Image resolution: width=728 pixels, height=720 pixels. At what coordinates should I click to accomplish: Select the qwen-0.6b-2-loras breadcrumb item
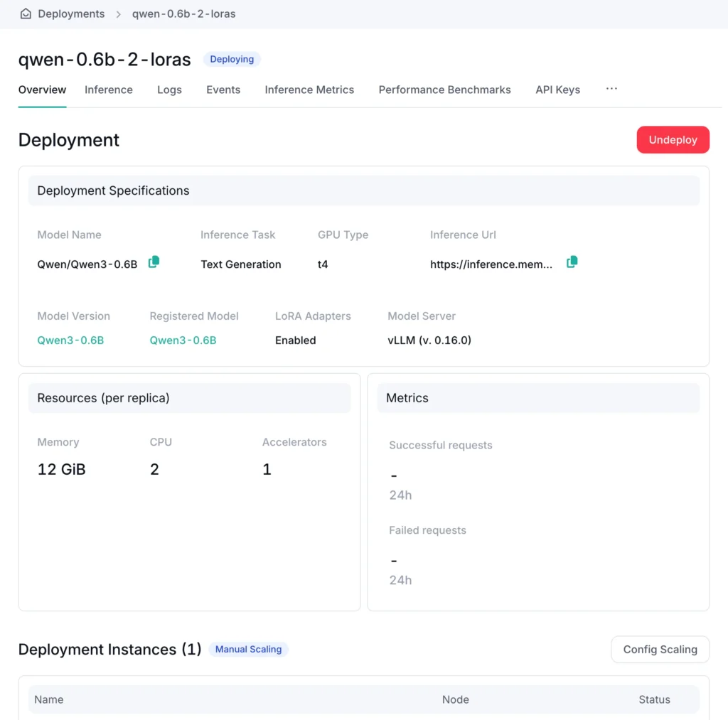tap(184, 14)
